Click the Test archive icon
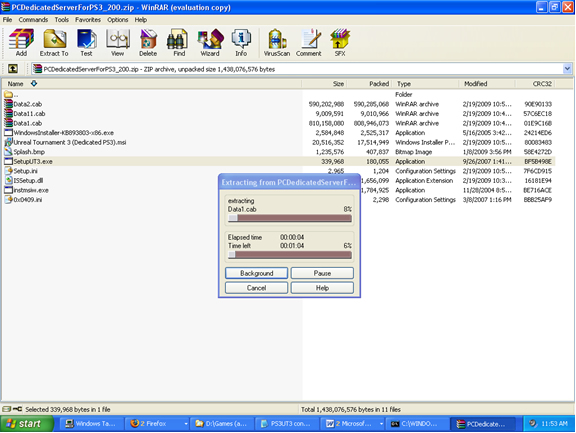The height and width of the screenshot is (433, 576). (x=86, y=39)
